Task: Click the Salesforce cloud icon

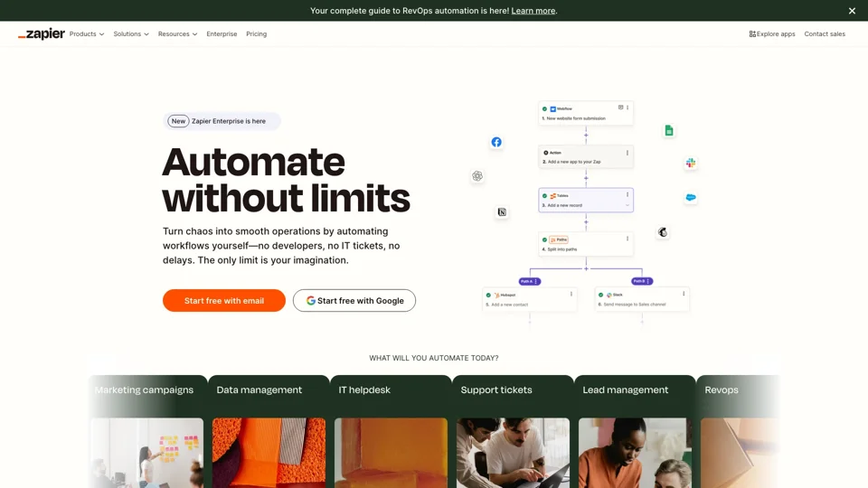Action: click(x=690, y=197)
